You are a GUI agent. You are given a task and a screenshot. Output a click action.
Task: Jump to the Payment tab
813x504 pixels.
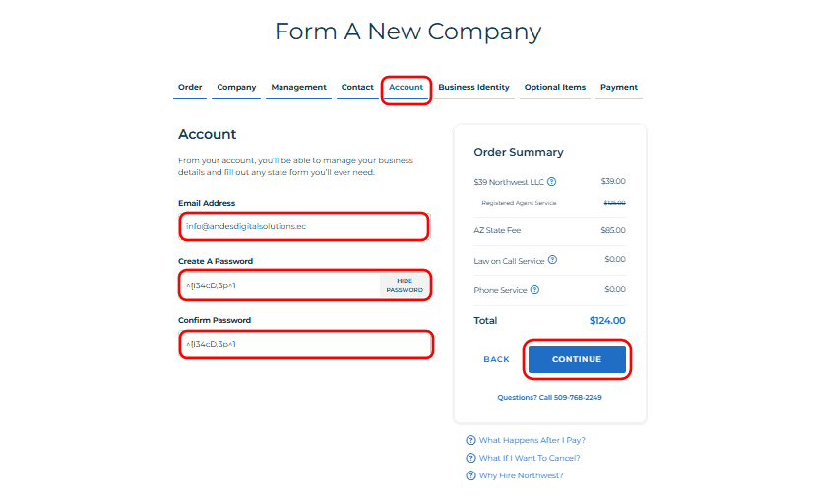click(619, 88)
